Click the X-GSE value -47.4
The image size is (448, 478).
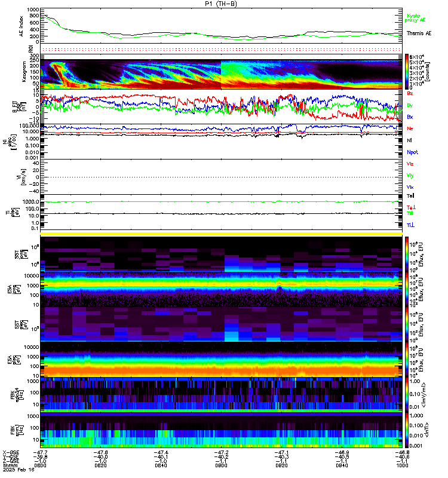[161, 453]
